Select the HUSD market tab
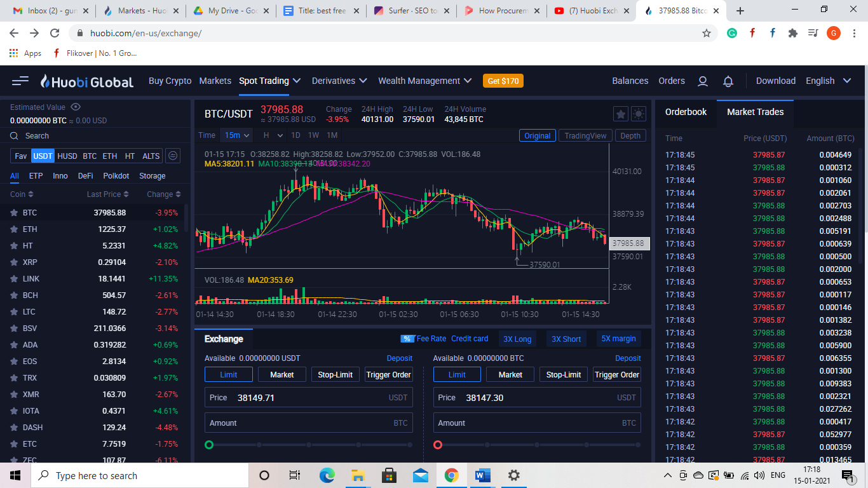The height and width of the screenshot is (488, 868). pyautogui.click(x=67, y=156)
